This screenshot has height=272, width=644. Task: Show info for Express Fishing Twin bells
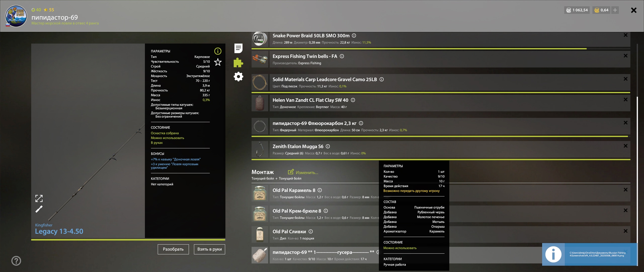click(342, 56)
